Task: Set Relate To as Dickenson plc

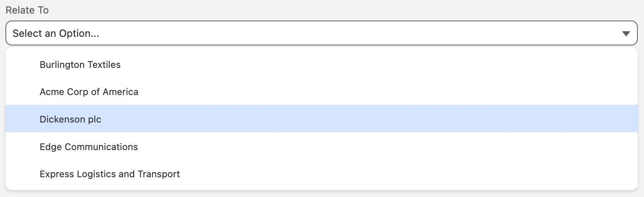Action: (70, 119)
